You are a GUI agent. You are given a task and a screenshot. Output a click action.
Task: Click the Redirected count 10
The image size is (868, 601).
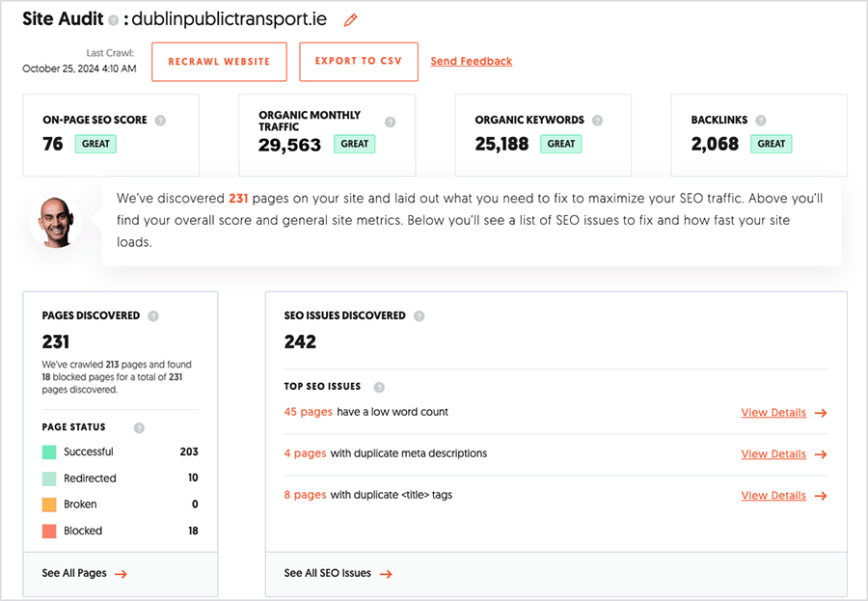pyautogui.click(x=193, y=478)
